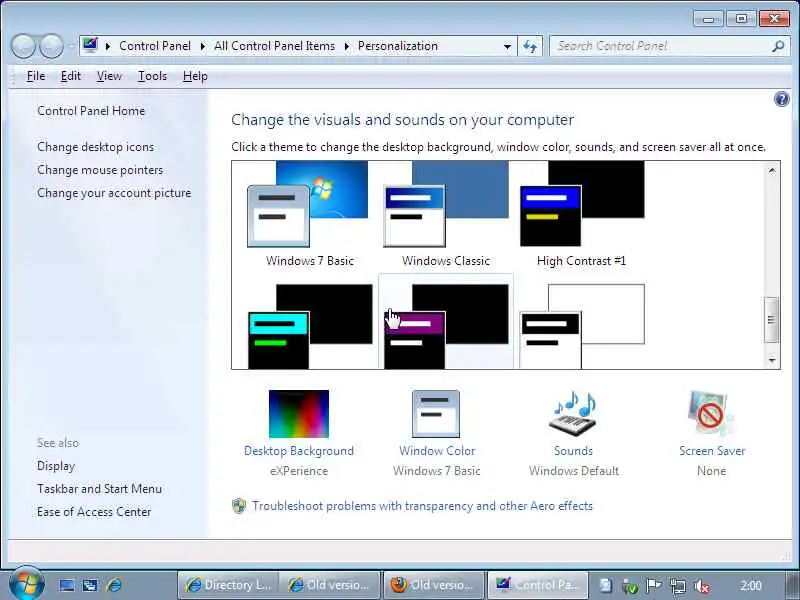
Task: Click the network tray icon
Action: (678, 586)
